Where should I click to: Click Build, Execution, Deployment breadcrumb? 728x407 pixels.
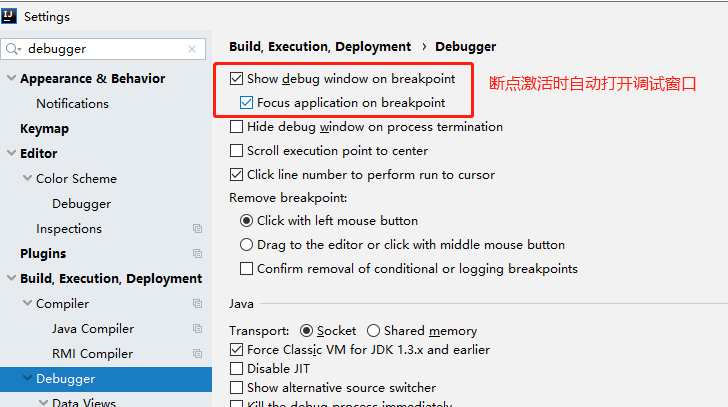[320, 46]
